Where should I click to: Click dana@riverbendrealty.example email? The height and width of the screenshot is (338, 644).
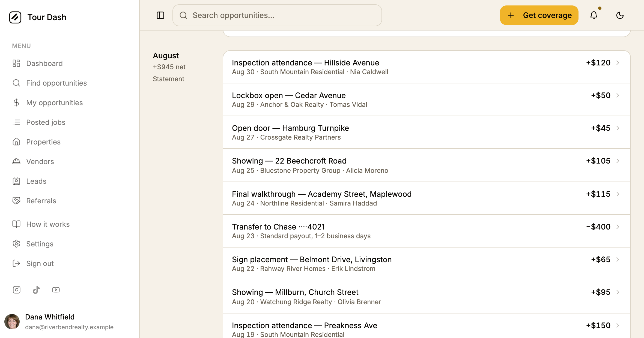point(69,327)
